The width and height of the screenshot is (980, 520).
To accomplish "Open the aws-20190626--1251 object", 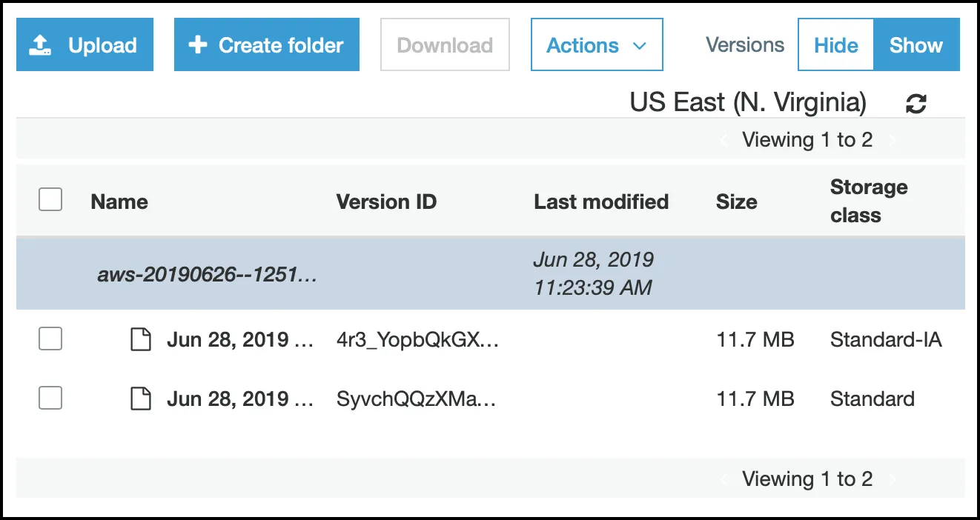I will coord(208,275).
